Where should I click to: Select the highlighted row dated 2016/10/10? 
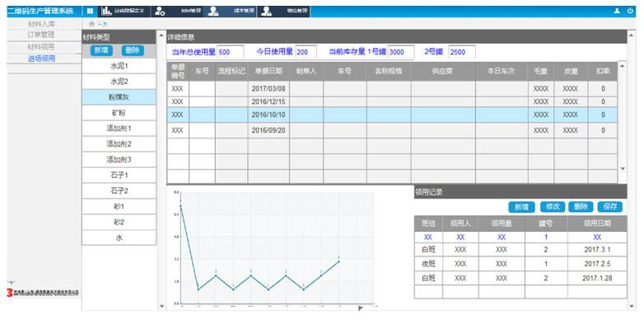[392, 115]
